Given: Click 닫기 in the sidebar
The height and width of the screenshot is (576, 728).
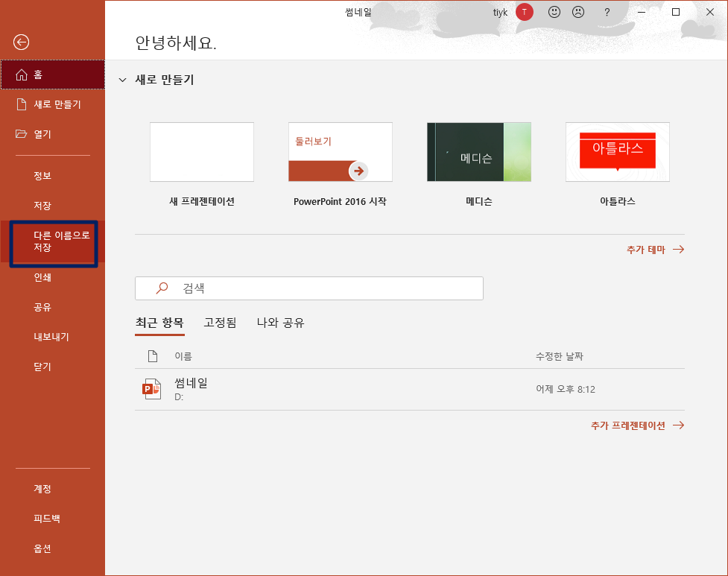Looking at the screenshot, I should click(x=52, y=366).
